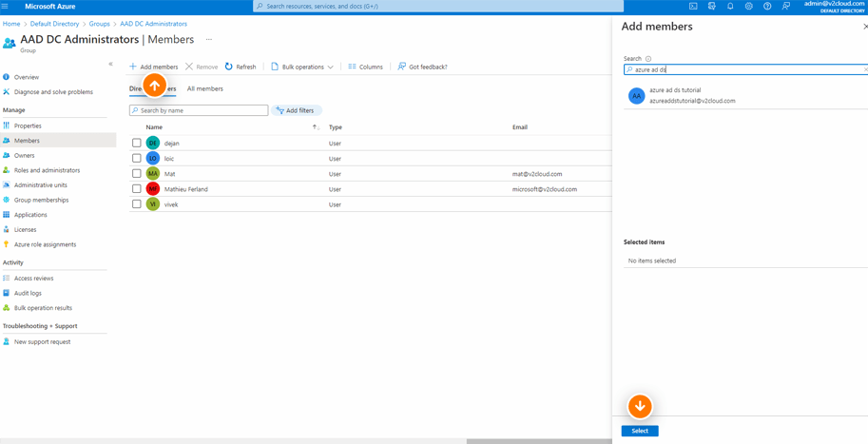Open the top bar feedback icon

[x=785, y=6]
